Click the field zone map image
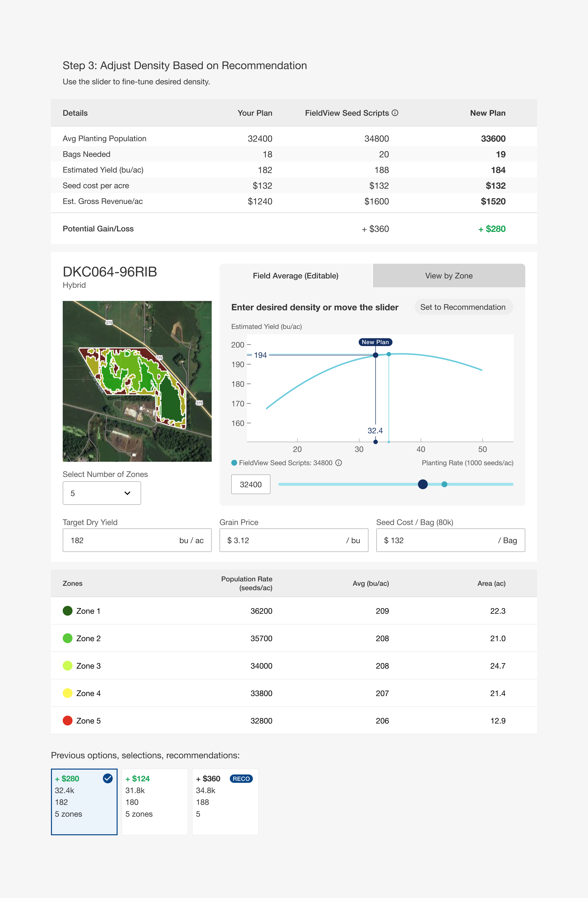588x898 pixels. coord(137,381)
